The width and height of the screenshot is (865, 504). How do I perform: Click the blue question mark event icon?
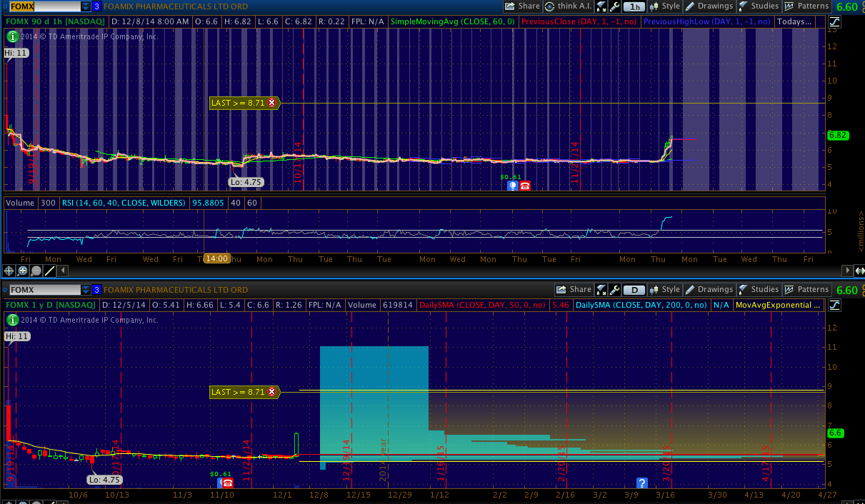pyautogui.click(x=641, y=483)
